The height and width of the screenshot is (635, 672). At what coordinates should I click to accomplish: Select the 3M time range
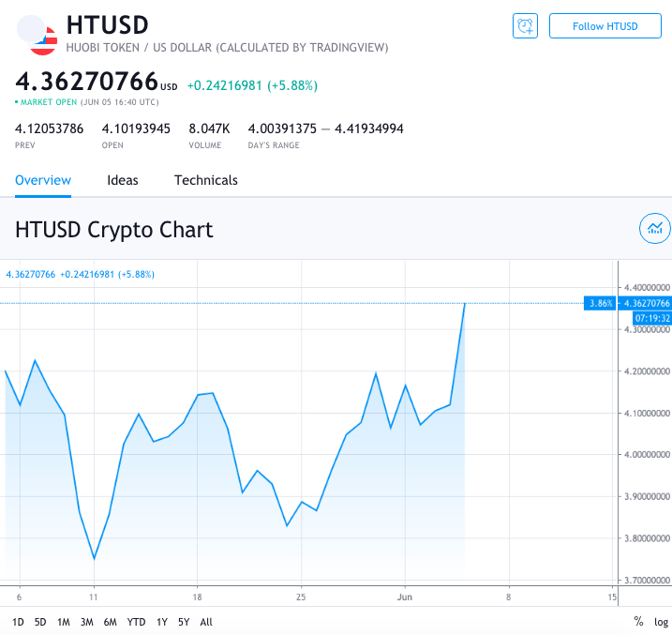[87, 622]
